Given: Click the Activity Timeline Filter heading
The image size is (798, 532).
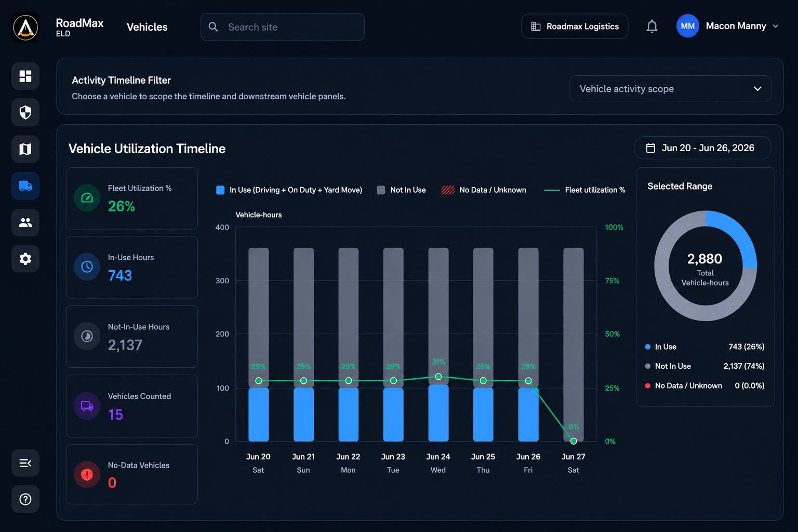Looking at the screenshot, I should (121, 81).
